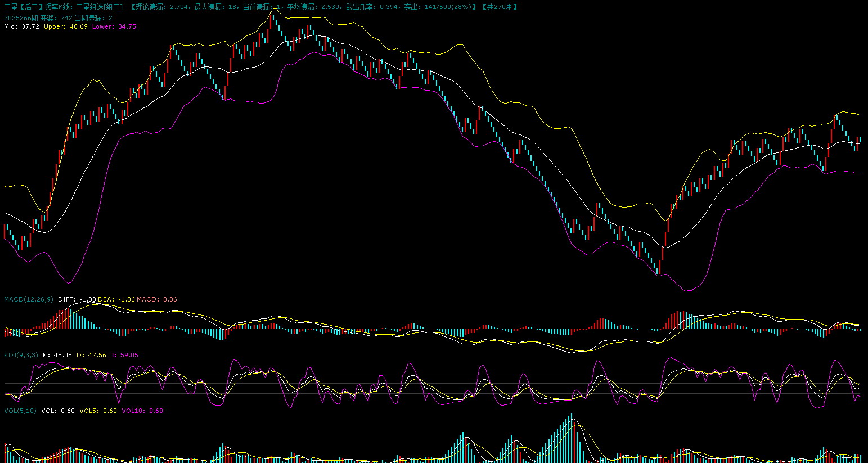The width and height of the screenshot is (868, 463).
Task: Click the red MACD: 0.06 value
Action: pos(157,299)
